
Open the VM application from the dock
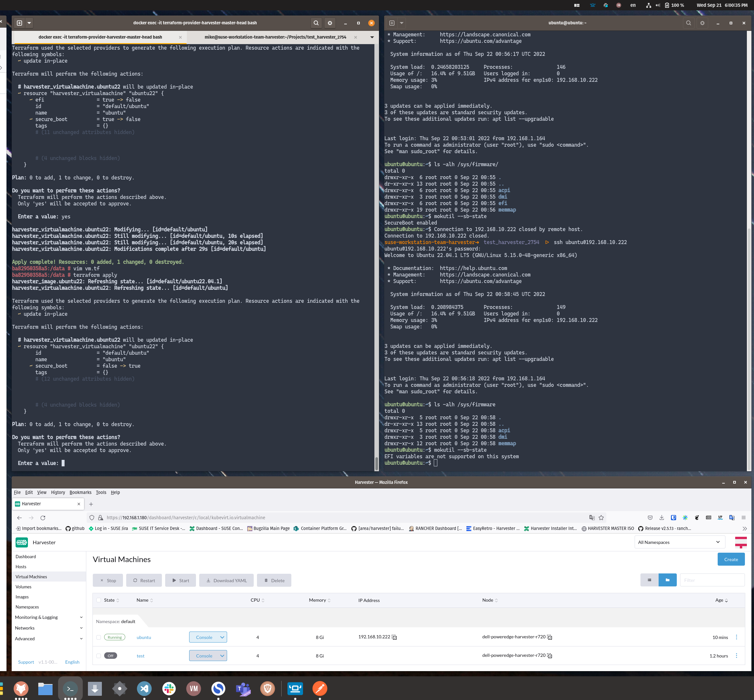point(193,689)
